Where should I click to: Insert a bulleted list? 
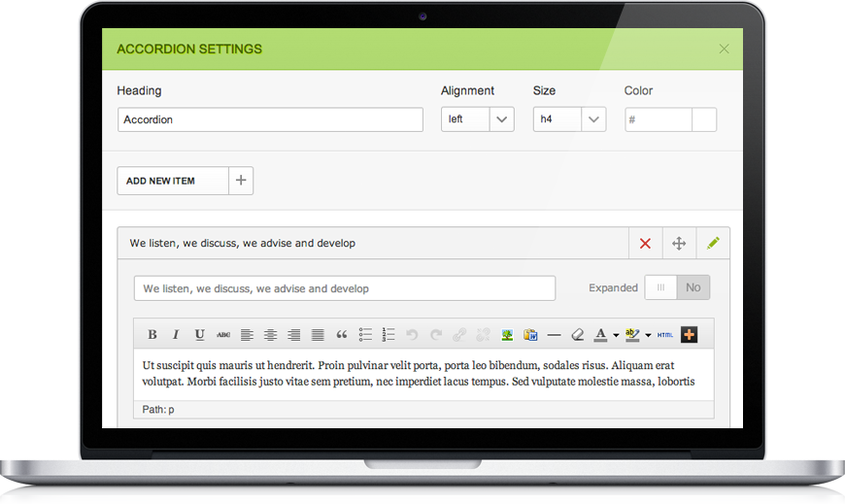tap(365, 335)
